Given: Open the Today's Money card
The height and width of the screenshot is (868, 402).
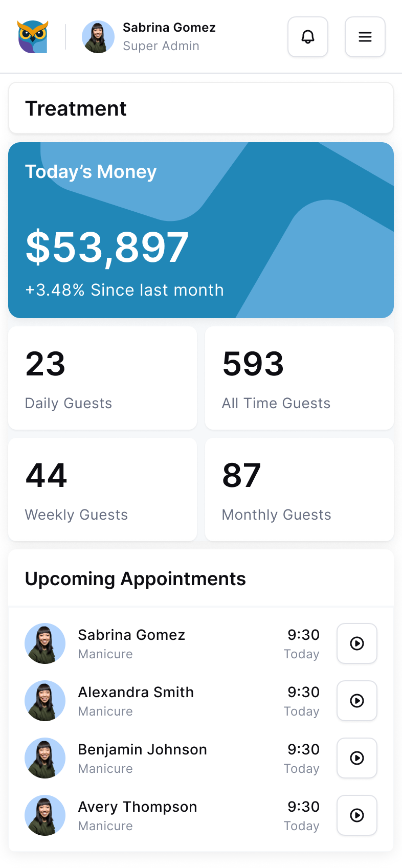Looking at the screenshot, I should tap(201, 230).
